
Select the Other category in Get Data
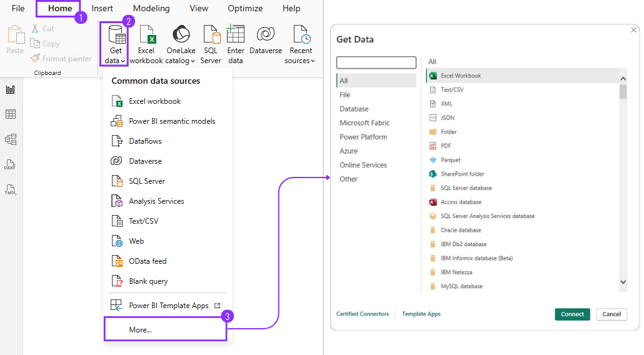376,179
